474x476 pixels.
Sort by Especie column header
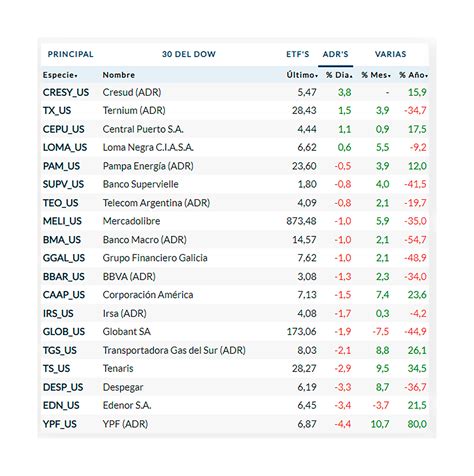(x=60, y=75)
